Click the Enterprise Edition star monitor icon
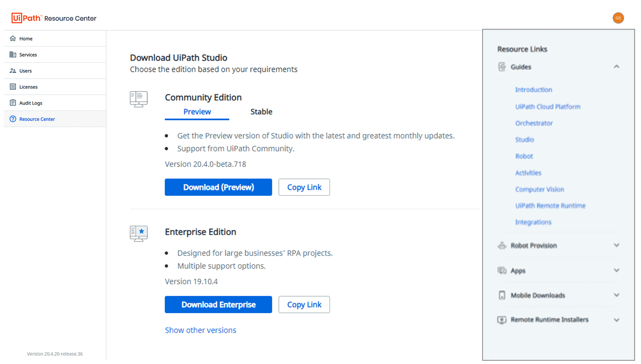 pyautogui.click(x=139, y=234)
